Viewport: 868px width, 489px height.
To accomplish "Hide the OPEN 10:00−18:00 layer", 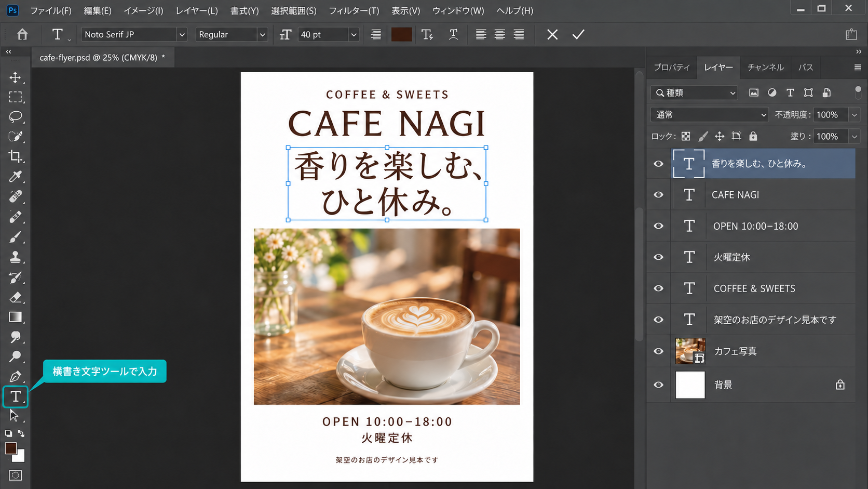I will (x=658, y=226).
